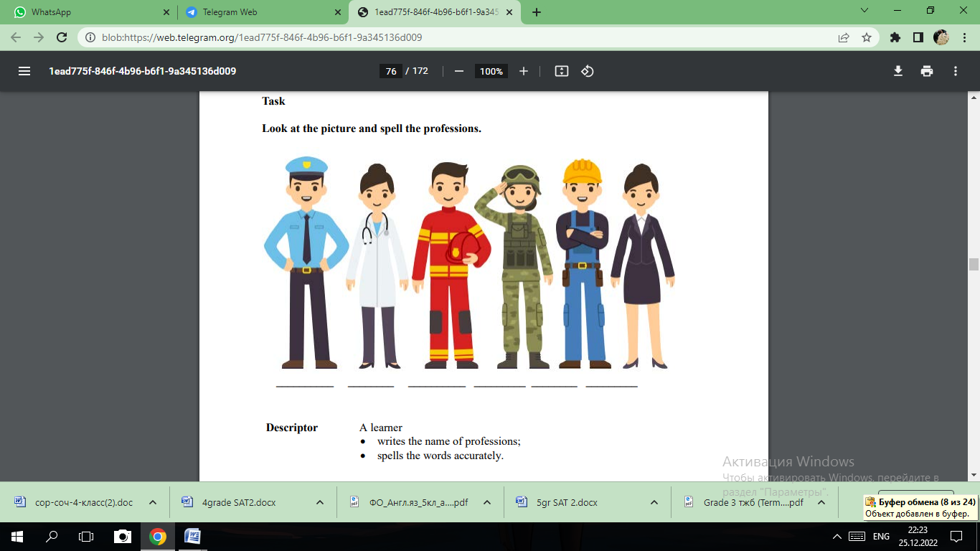
Task: Reload the current page
Action: [x=62, y=37]
